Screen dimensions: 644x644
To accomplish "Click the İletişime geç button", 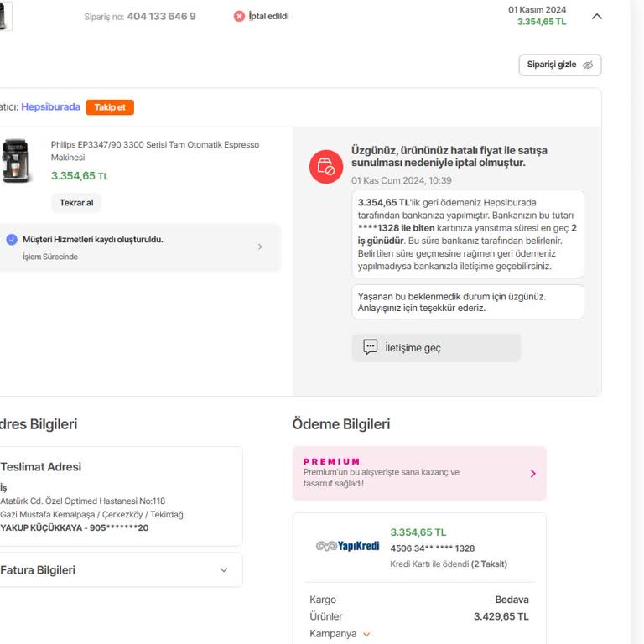I will click(436, 347).
